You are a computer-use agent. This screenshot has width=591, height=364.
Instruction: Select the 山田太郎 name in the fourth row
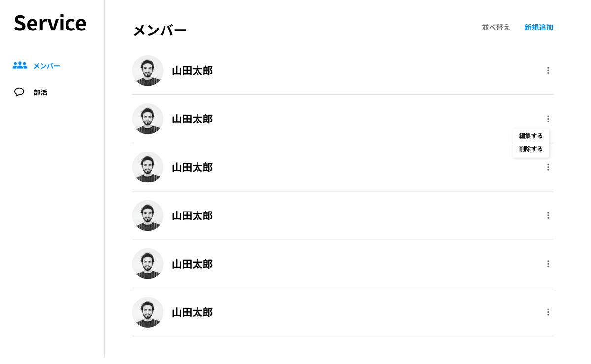192,215
